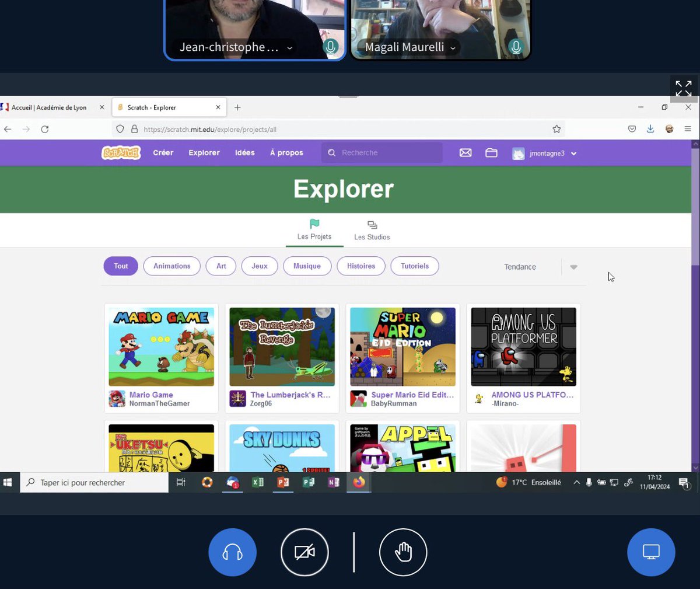
Task: Open the Sky Dunks project thumbnail
Action: tap(282, 448)
